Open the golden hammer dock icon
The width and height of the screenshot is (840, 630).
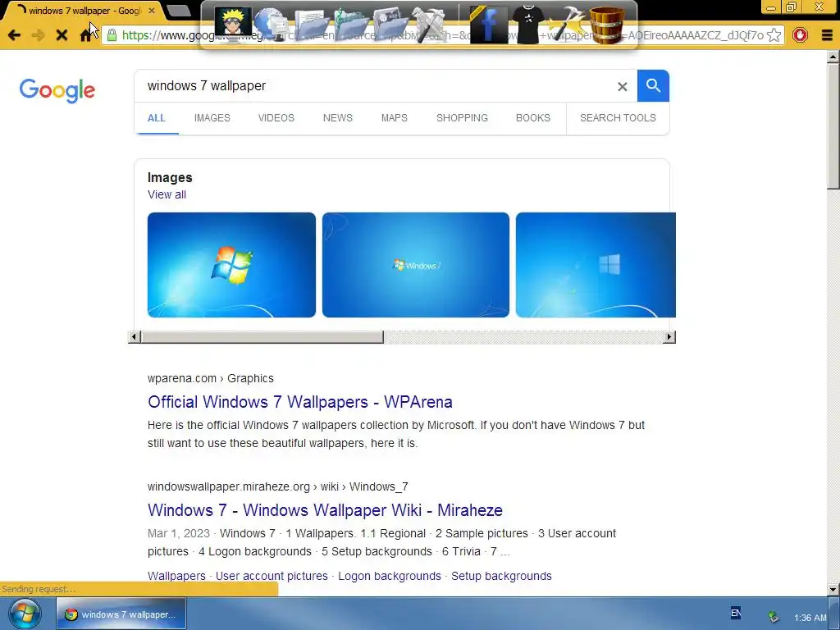[x=566, y=24]
